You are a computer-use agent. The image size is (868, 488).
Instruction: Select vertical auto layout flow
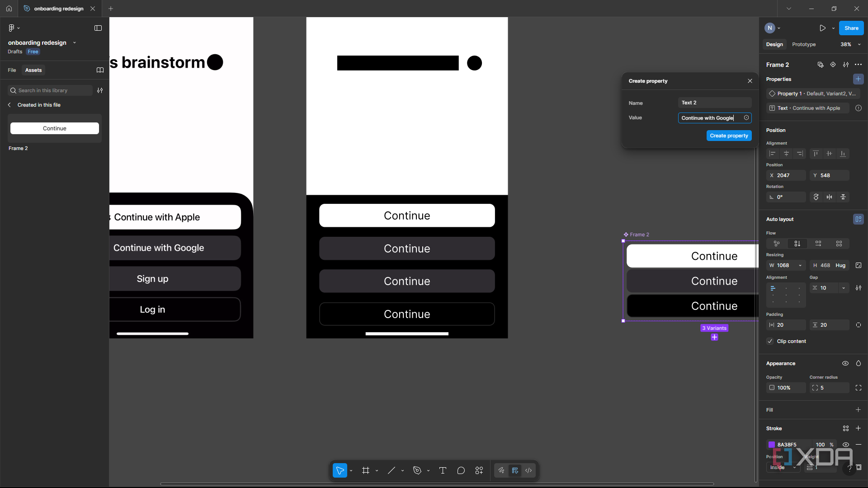pyautogui.click(x=797, y=244)
